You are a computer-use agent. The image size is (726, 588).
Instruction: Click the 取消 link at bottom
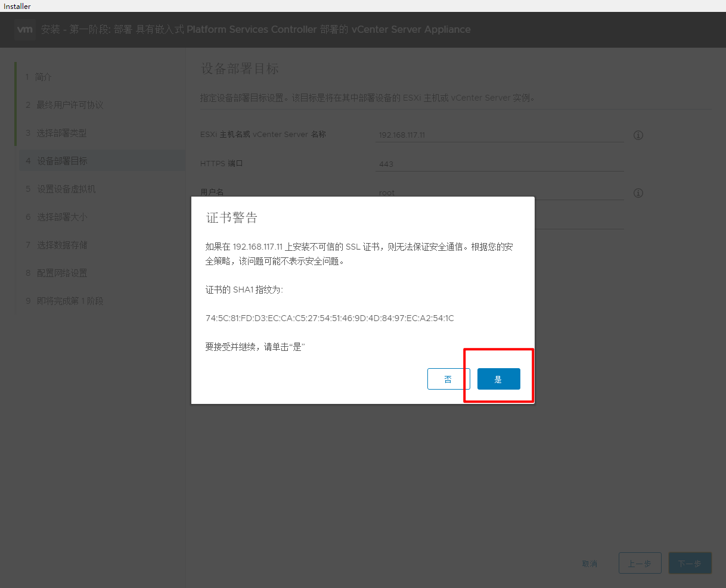click(x=590, y=564)
